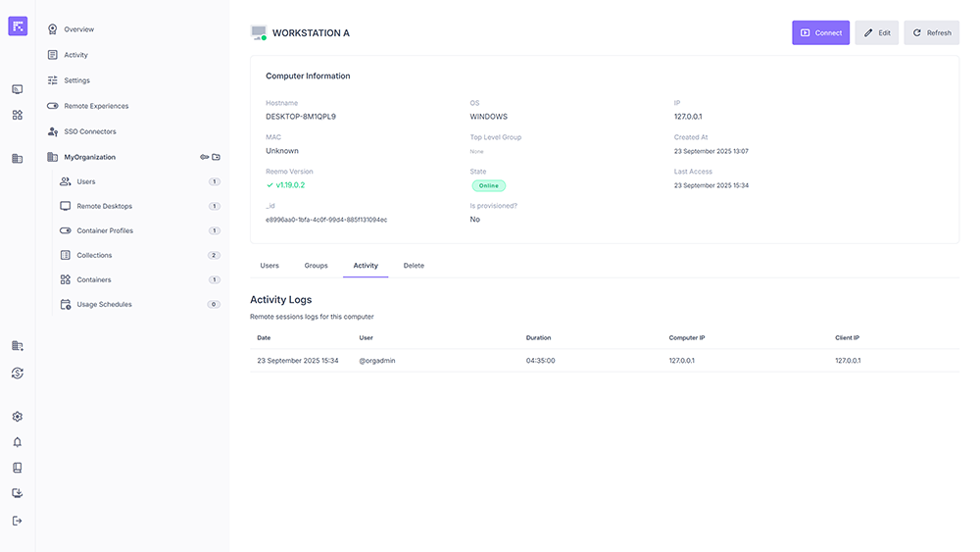
Task: Open the billing dollar-cycle icon
Action: point(18,373)
